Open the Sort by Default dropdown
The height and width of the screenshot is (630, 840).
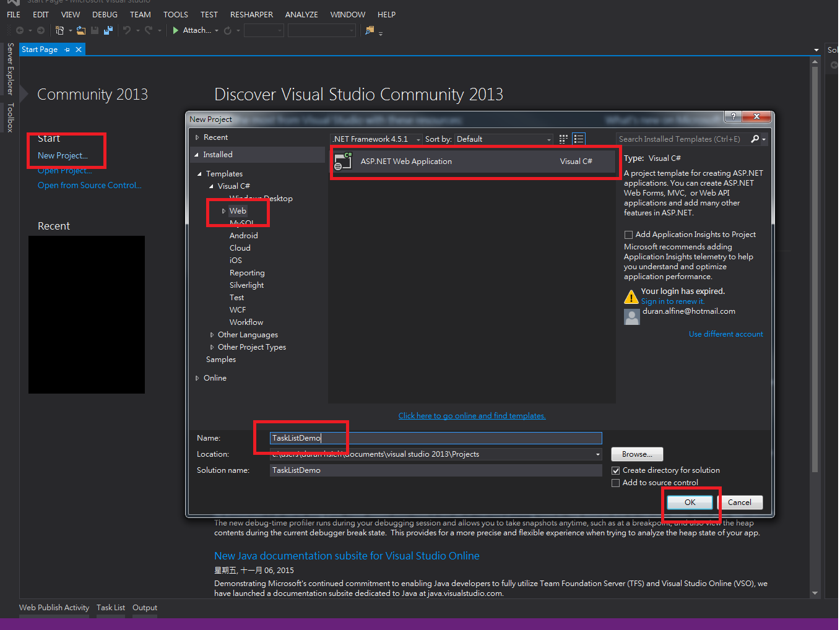click(x=504, y=139)
